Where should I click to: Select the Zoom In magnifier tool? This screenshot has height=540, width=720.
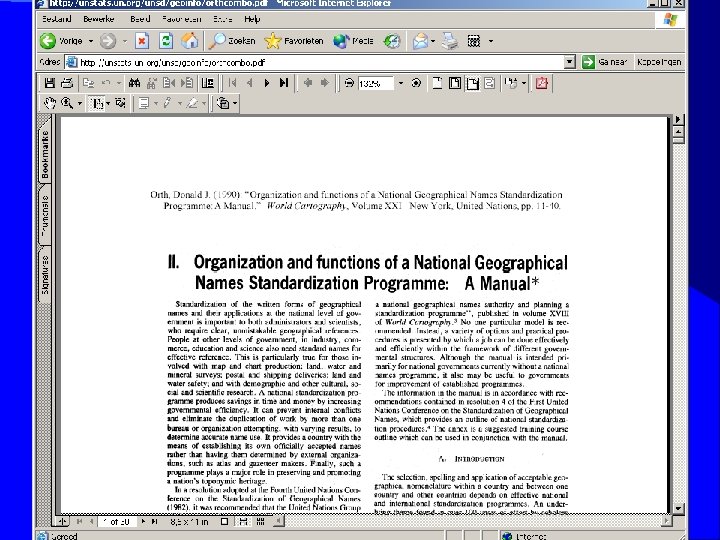coord(67,103)
